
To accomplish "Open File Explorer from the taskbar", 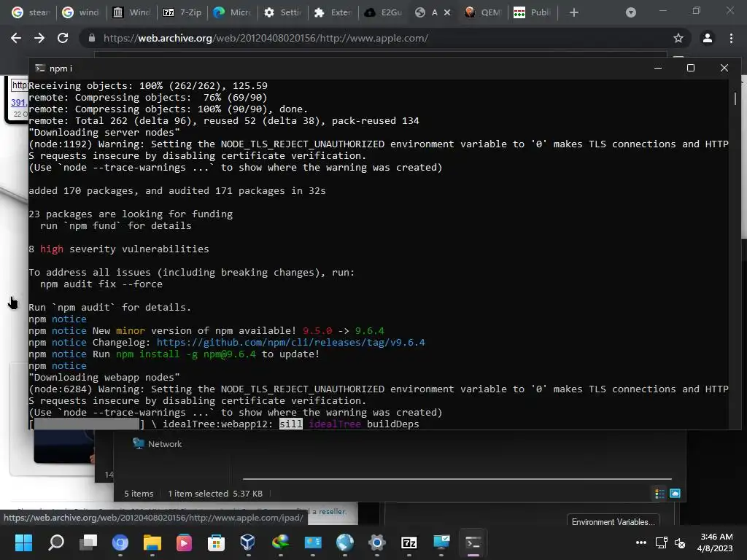I will (152, 542).
